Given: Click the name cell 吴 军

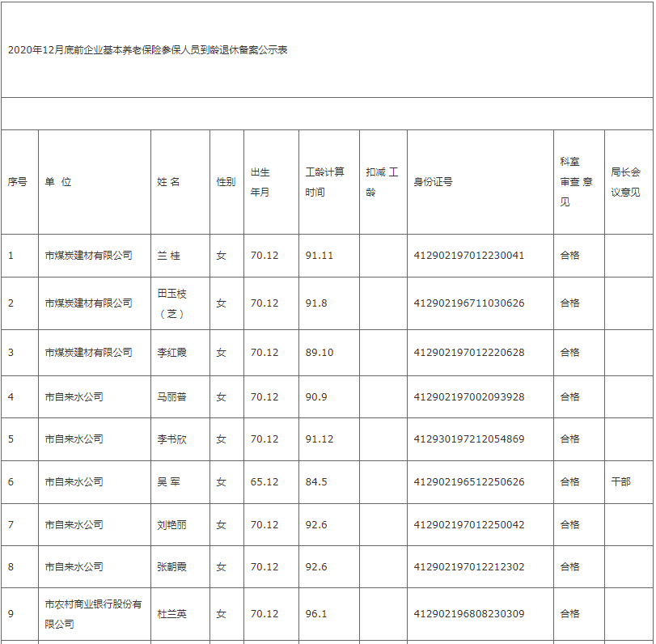Looking at the screenshot, I should click(x=168, y=482).
